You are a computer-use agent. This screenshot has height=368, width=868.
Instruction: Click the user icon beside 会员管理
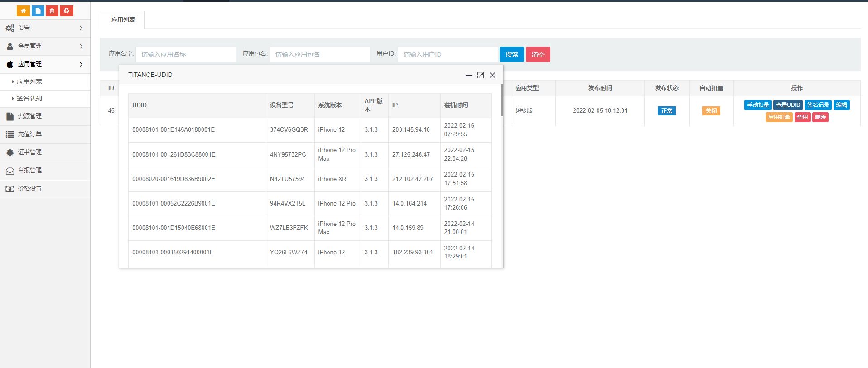[x=10, y=46]
